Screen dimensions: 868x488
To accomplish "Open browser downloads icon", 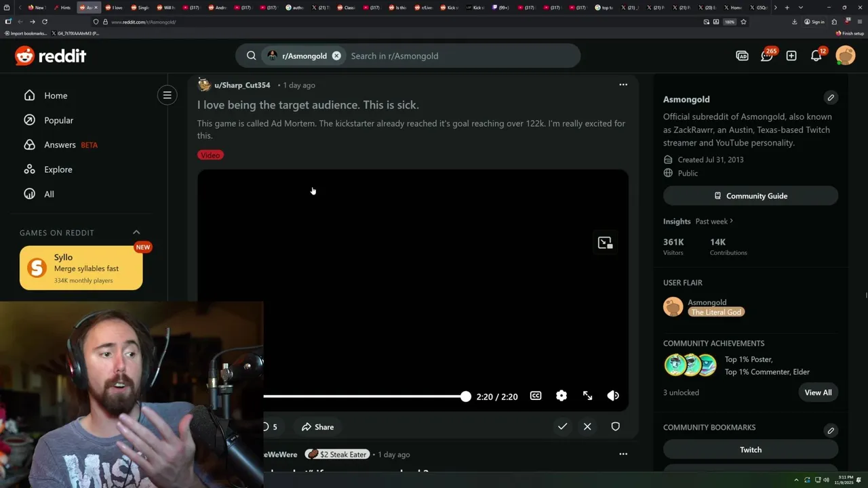I will pos(795,22).
